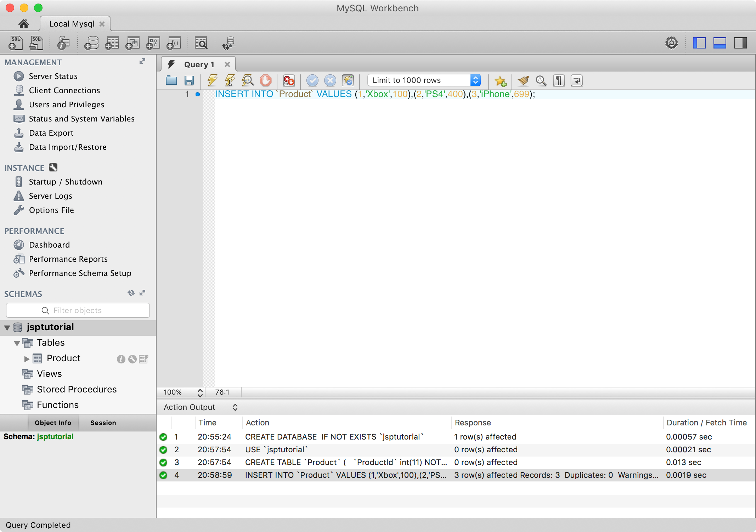Execute the query with lightning bolt
The height and width of the screenshot is (532, 756).
click(212, 80)
